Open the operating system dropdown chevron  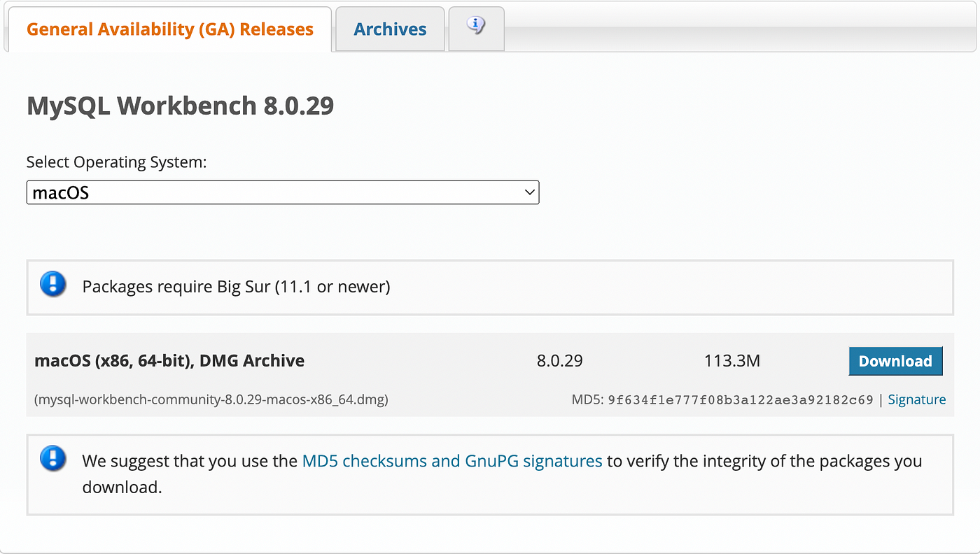pyautogui.click(x=530, y=192)
